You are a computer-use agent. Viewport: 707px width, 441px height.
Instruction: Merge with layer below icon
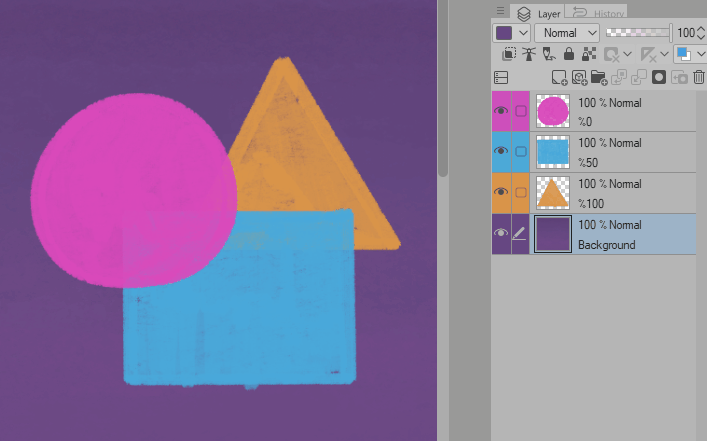[638, 78]
